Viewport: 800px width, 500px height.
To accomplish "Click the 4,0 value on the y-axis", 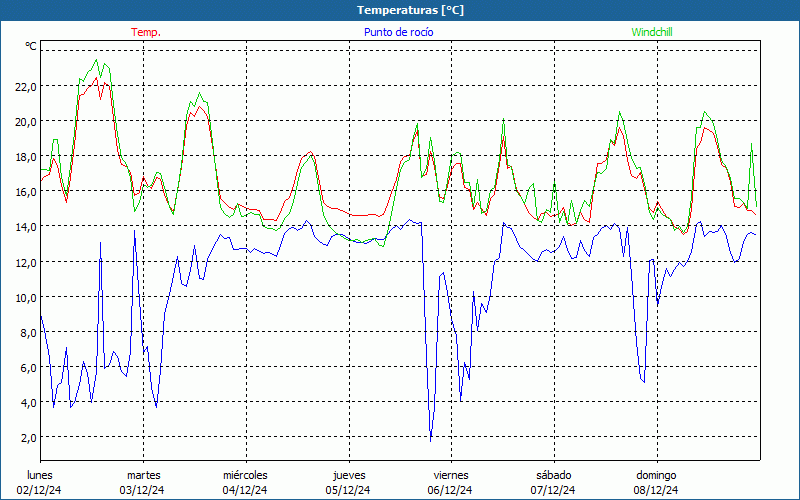I will (28, 403).
